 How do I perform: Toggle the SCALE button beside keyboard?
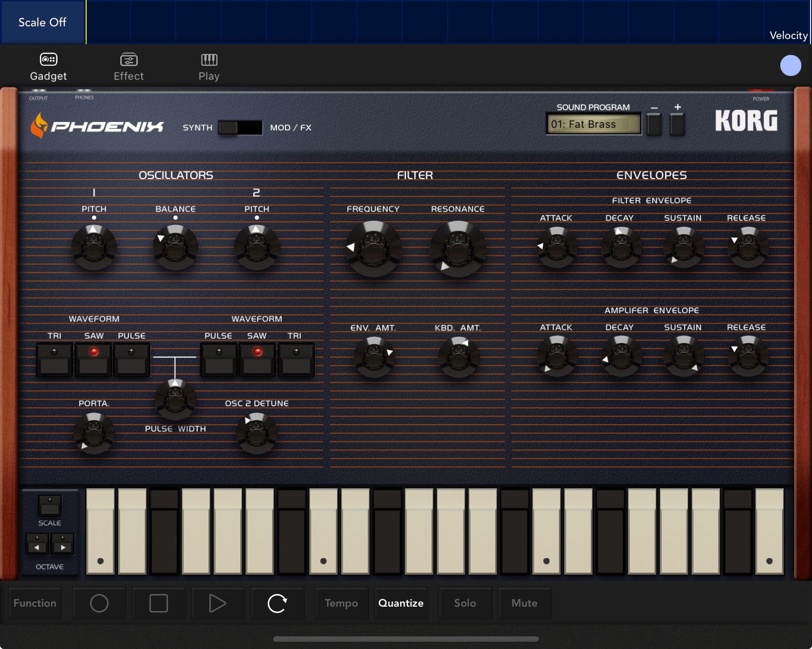click(x=50, y=505)
